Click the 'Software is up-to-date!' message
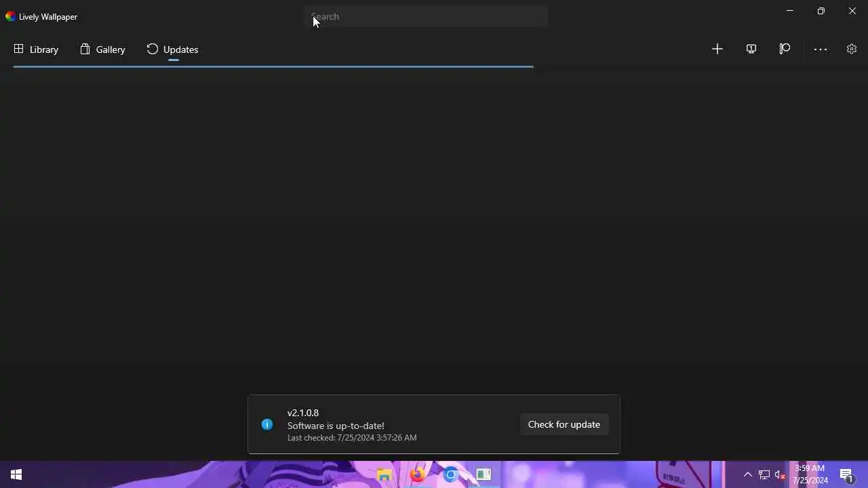The width and height of the screenshot is (868, 488). [336, 426]
